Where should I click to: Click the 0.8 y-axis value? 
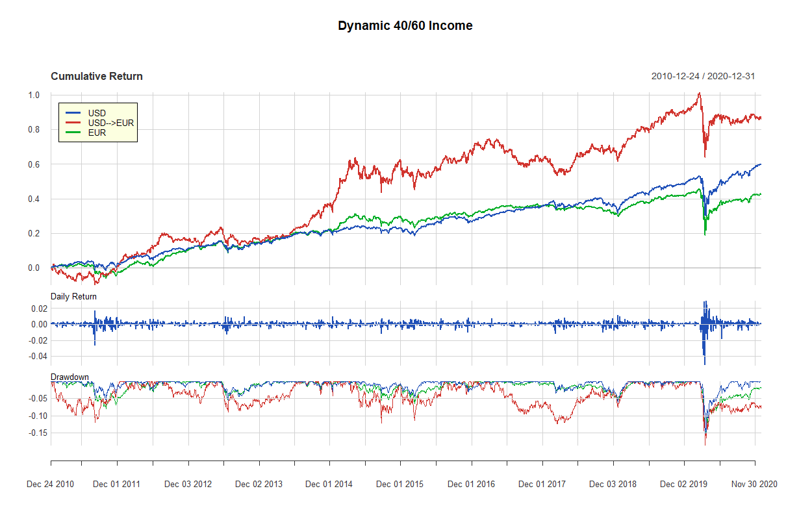tap(34, 129)
